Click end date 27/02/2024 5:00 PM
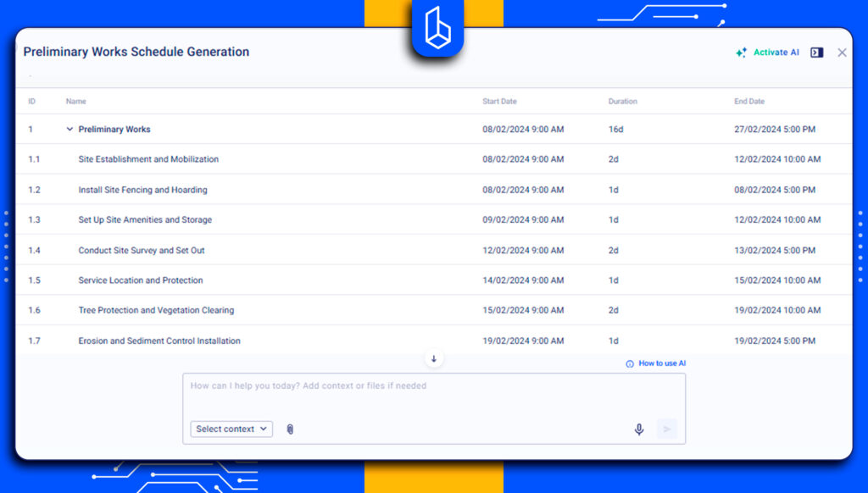The height and width of the screenshot is (493, 868). pos(775,129)
